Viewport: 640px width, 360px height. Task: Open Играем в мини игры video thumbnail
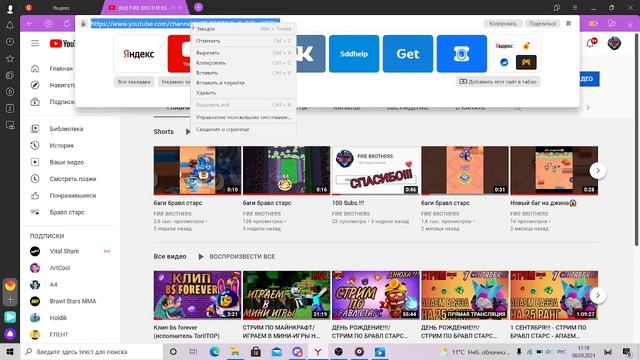[x=286, y=295]
